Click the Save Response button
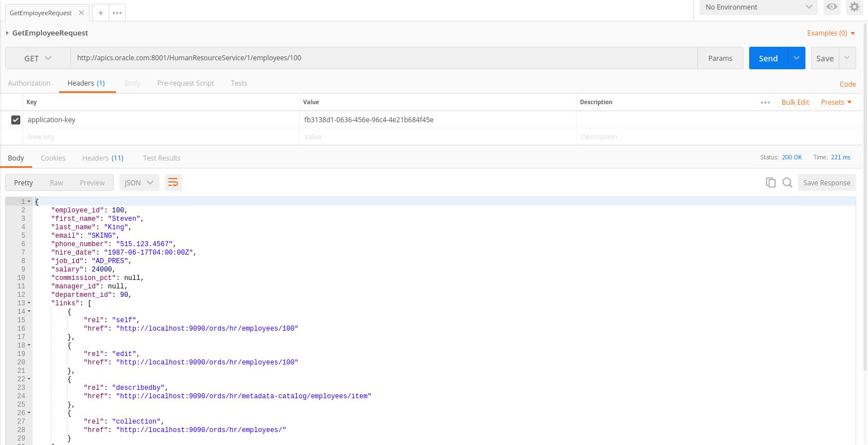 pos(826,183)
